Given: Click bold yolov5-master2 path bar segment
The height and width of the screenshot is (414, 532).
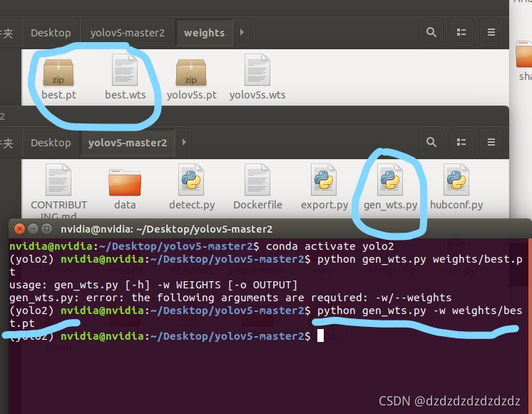Looking at the screenshot, I should [128, 142].
